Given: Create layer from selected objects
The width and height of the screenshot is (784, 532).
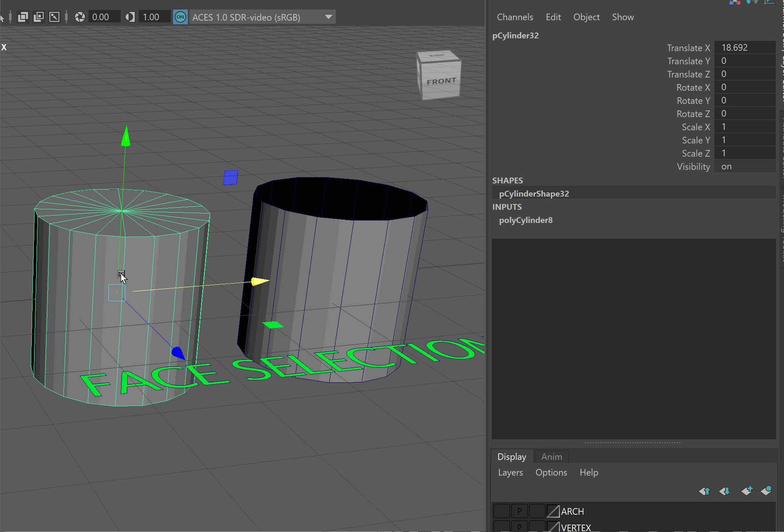Looking at the screenshot, I should tap(766, 491).
